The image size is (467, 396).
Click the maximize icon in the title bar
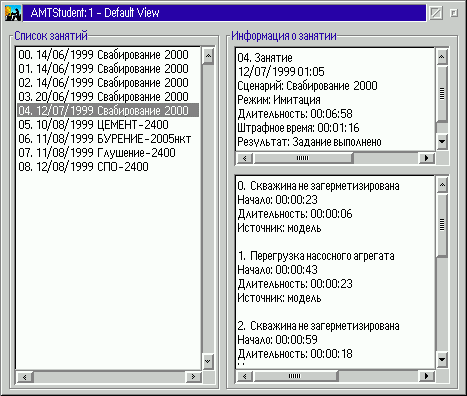[436, 13]
